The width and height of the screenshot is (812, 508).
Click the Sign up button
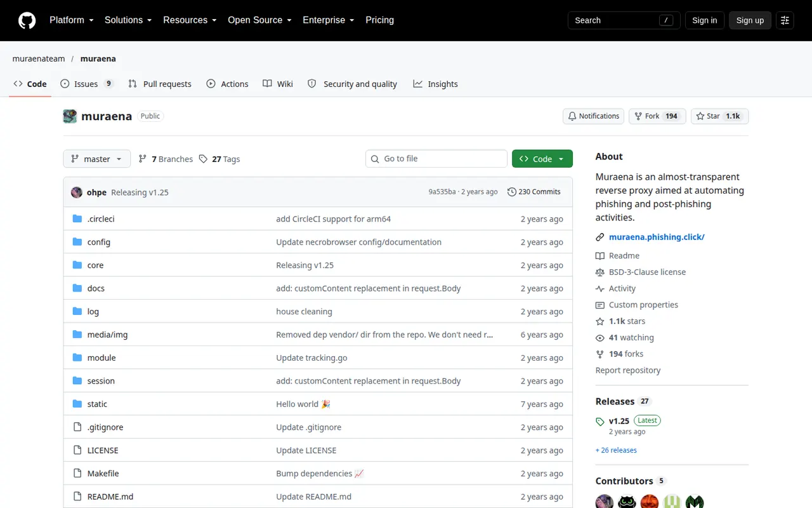tap(750, 20)
